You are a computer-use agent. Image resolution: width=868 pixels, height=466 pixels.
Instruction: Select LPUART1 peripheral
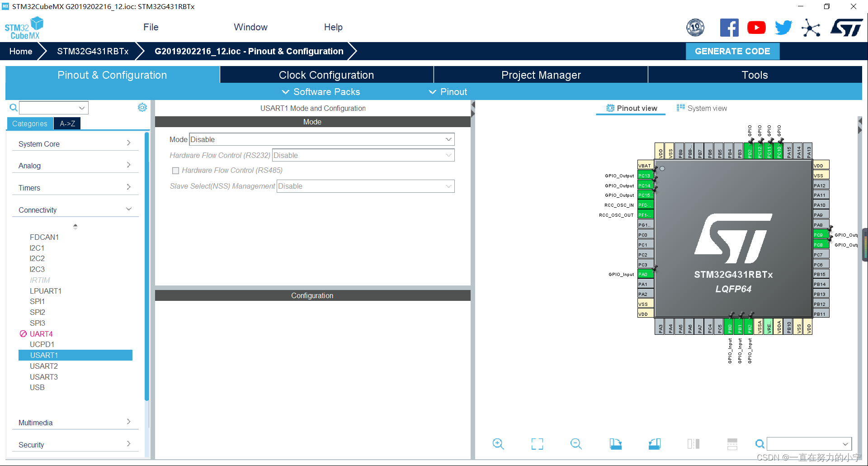[x=46, y=291]
